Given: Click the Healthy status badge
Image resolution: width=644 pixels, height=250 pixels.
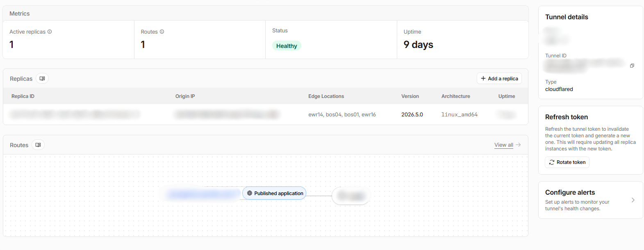Looking at the screenshot, I should pyautogui.click(x=287, y=46).
